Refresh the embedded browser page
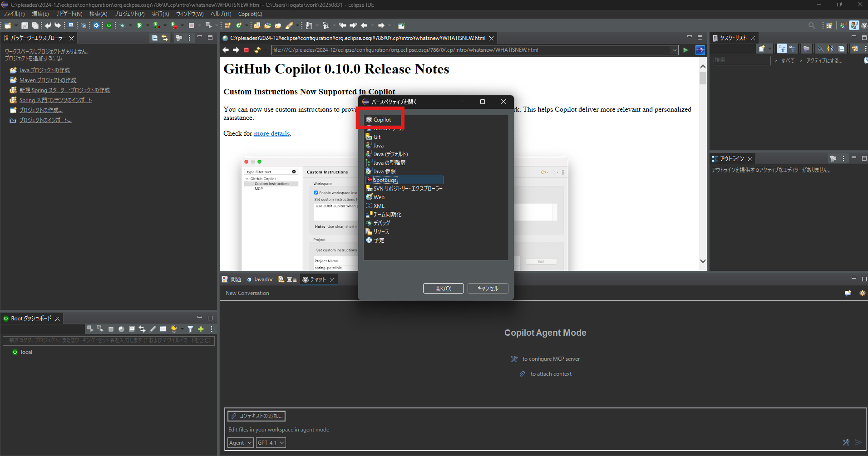The image size is (868, 456). coord(257,50)
